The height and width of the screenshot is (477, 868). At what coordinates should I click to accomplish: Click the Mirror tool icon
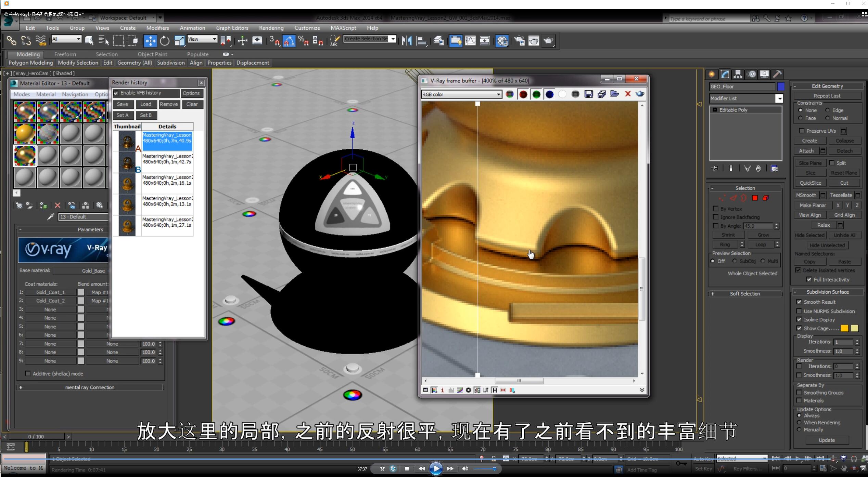coord(407,41)
